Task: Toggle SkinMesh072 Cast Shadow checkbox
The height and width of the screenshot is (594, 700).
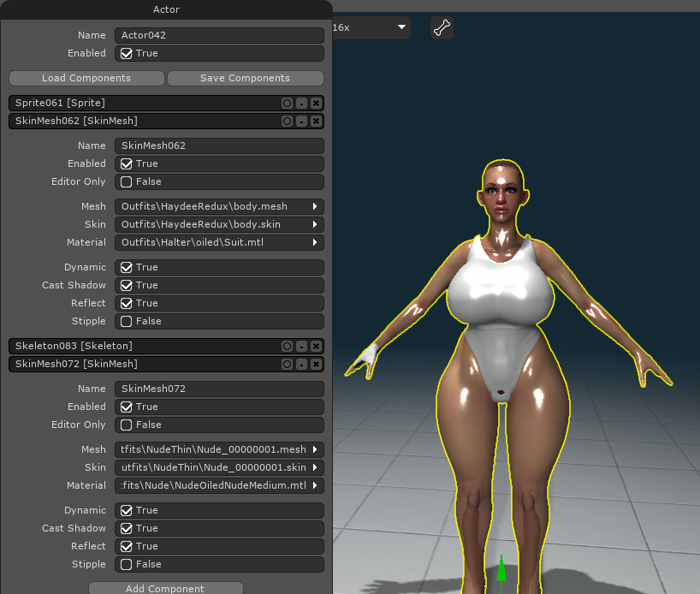Action: pos(127,528)
